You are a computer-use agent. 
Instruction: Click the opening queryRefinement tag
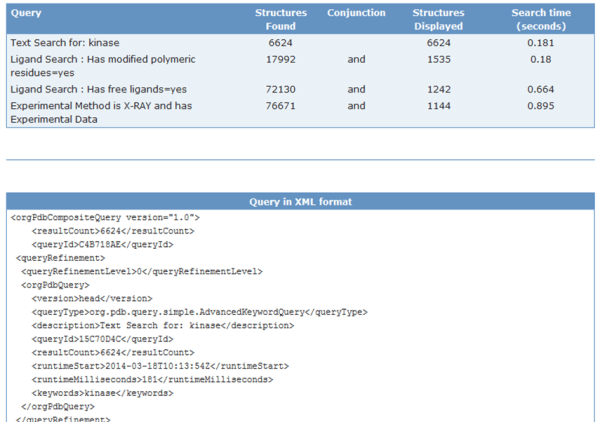[x=60, y=258]
